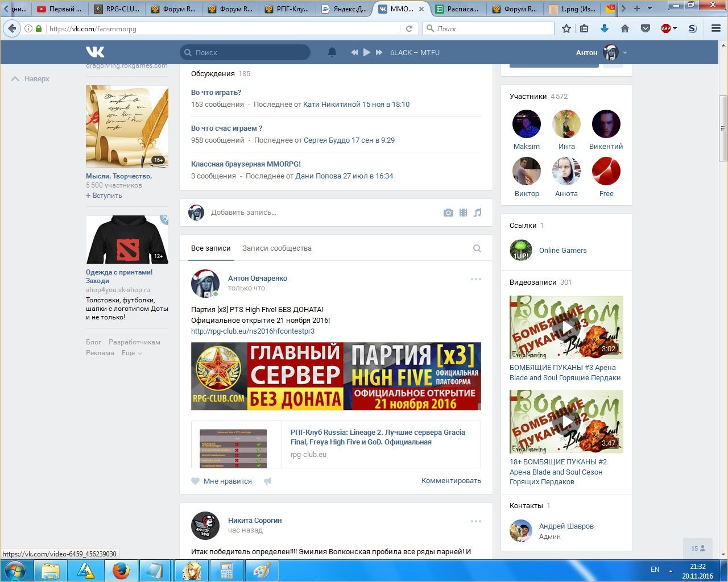The image size is (728, 582).
Task: Attach a photo to new post
Action: (448, 213)
